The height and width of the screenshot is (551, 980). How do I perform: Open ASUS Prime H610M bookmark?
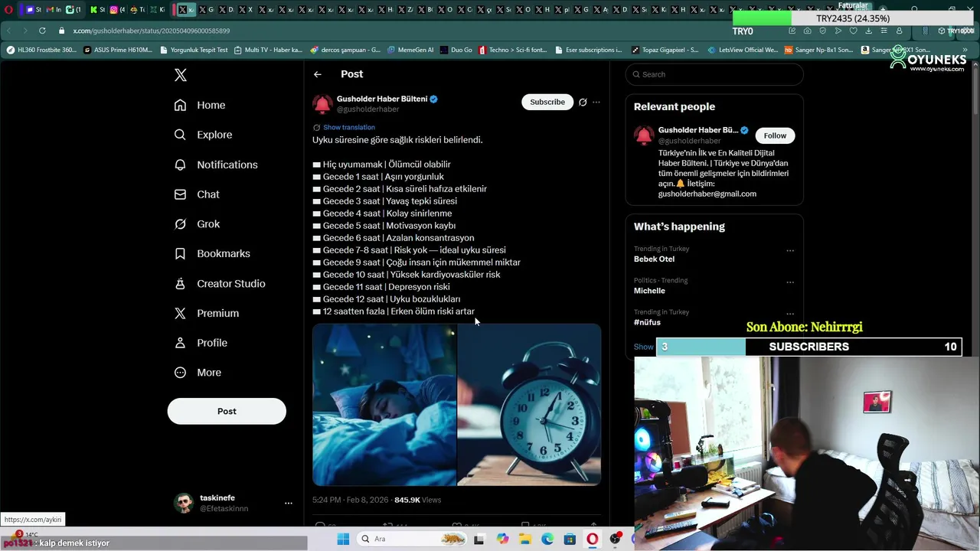point(117,50)
